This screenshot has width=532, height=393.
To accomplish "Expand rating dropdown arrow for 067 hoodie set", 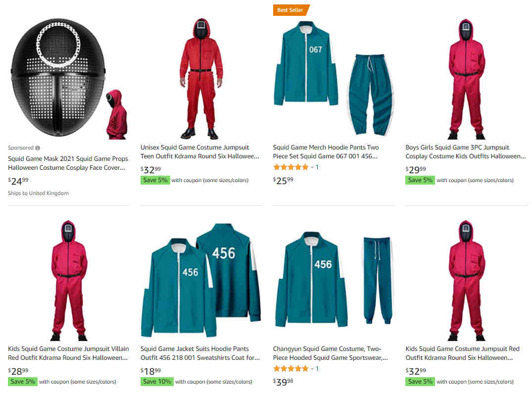I will click(x=312, y=167).
